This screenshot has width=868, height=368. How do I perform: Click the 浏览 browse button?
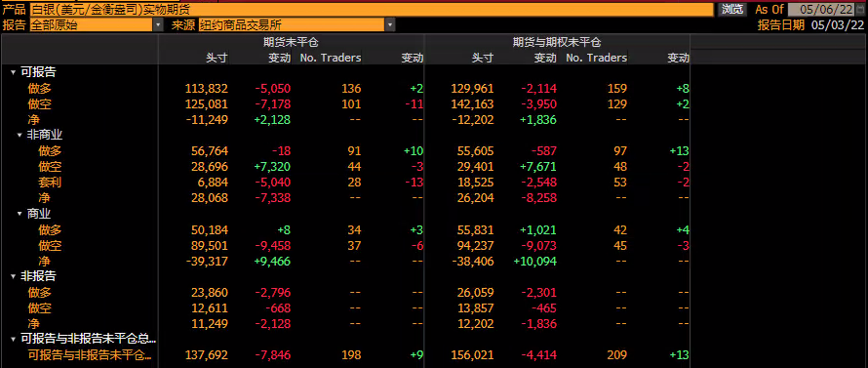731,10
